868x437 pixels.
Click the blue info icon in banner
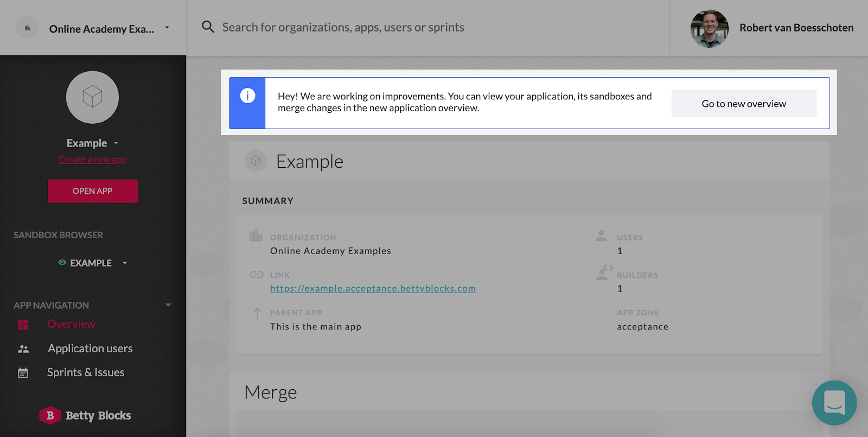point(247,96)
